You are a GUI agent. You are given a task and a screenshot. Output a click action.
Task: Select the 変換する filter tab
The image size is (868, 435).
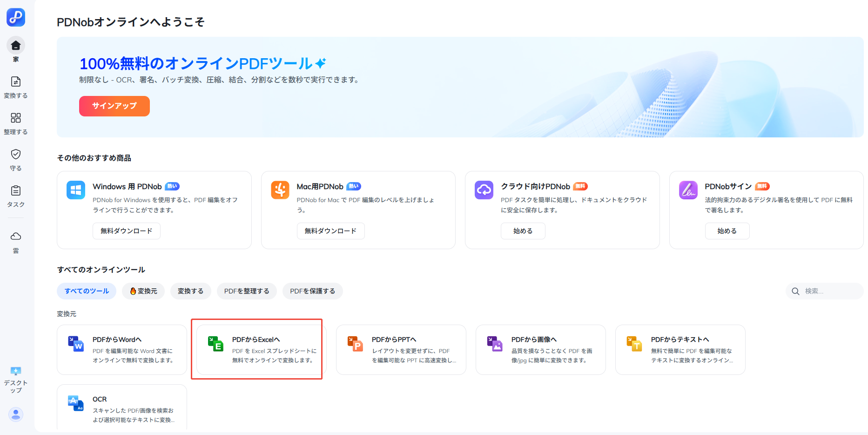click(x=190, y=291)
